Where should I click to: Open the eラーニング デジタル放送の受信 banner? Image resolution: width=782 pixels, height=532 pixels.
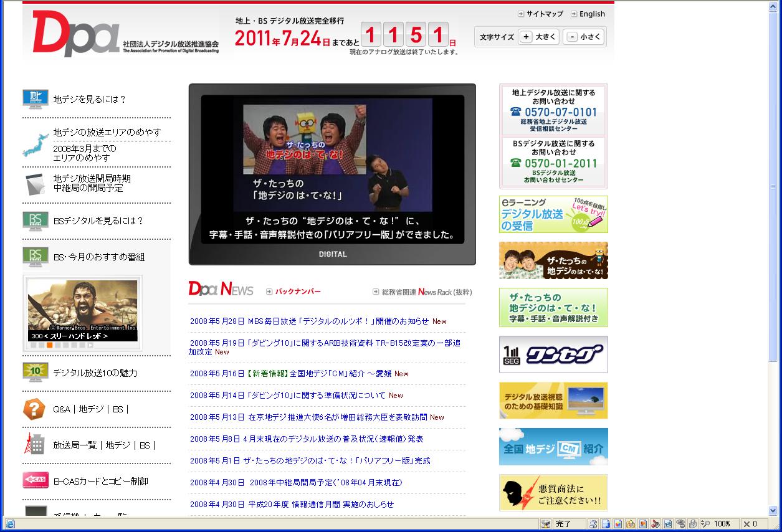pyautogui.click(x=553, y=214)
